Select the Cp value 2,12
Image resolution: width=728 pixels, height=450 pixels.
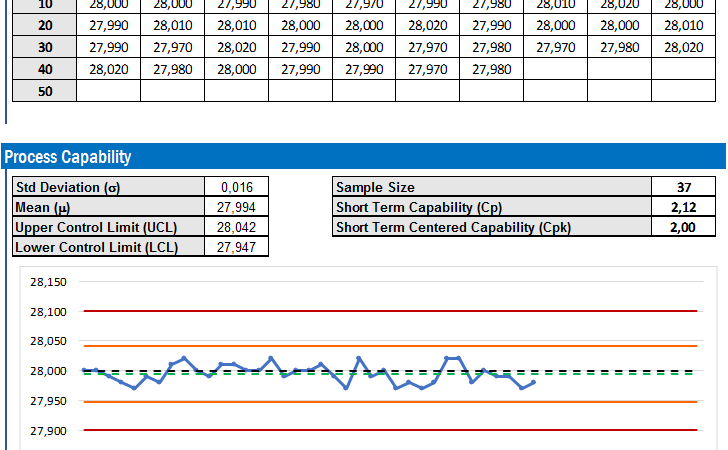[x=683, y=207]
